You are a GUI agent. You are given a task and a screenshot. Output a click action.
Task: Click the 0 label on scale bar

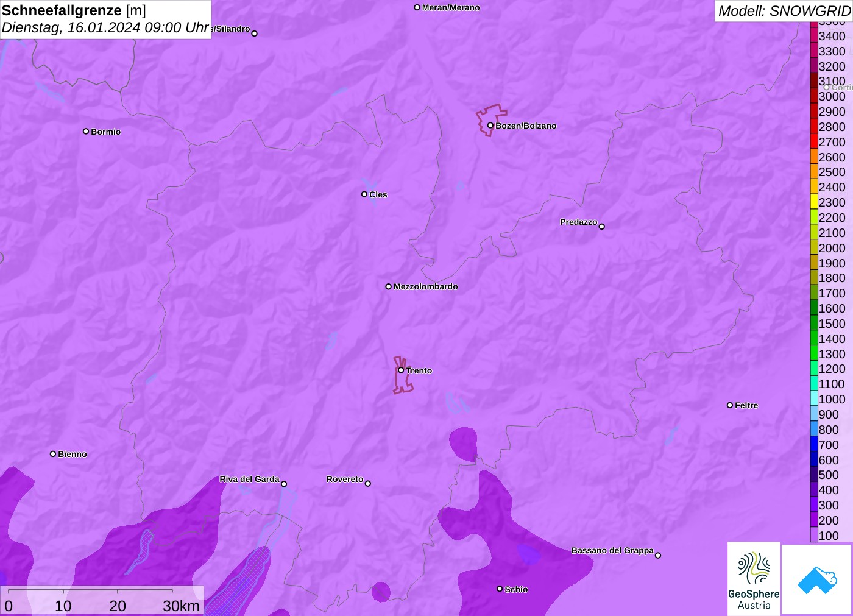pyautogui.click(x=9, y=606)
